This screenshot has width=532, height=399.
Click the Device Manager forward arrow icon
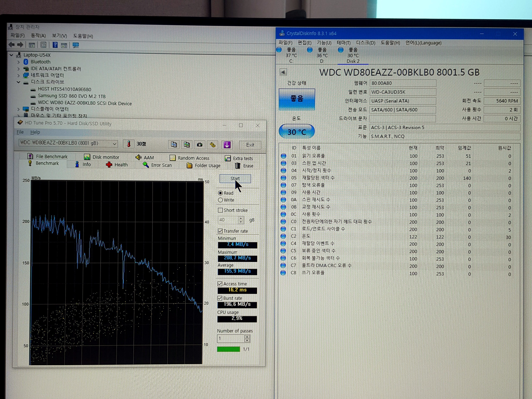tap(20, 45)
